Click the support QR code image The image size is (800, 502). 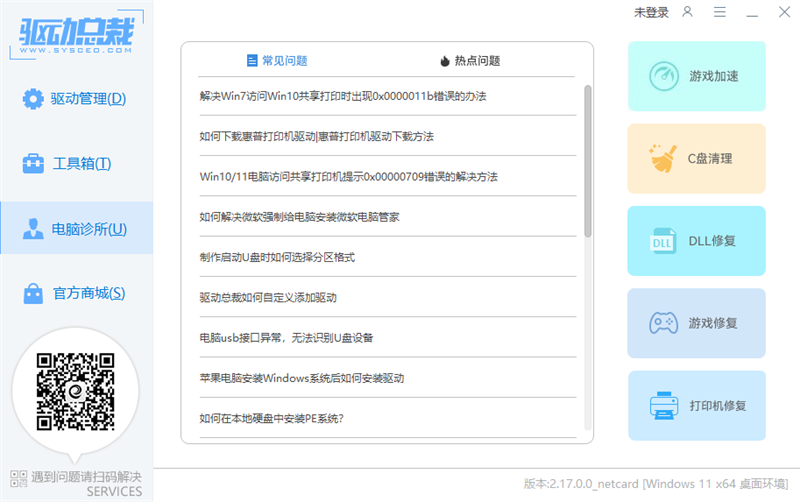tap(75, 392)
